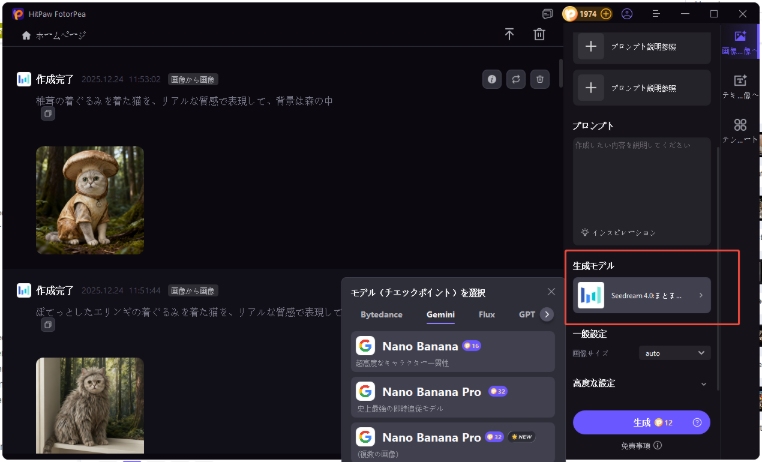Viewport: 762px width, 462px height.
Task: Click the 1974 coin balance
Action: point(588,14)
